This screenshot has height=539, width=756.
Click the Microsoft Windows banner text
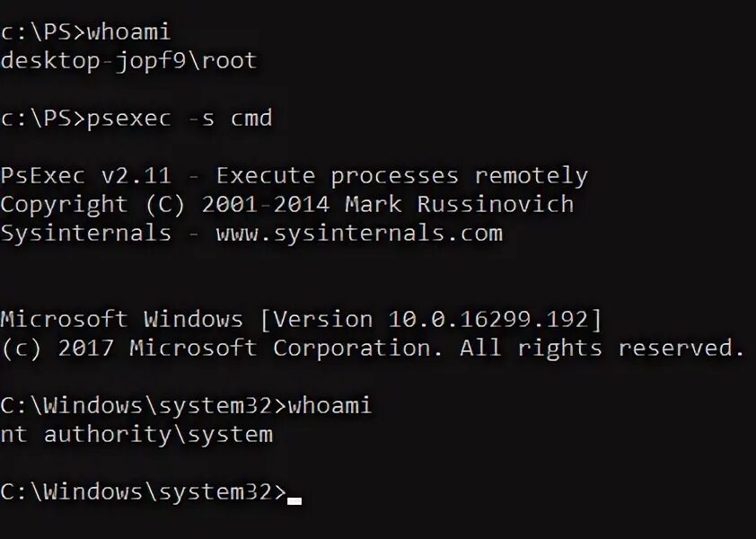point(121,320)
